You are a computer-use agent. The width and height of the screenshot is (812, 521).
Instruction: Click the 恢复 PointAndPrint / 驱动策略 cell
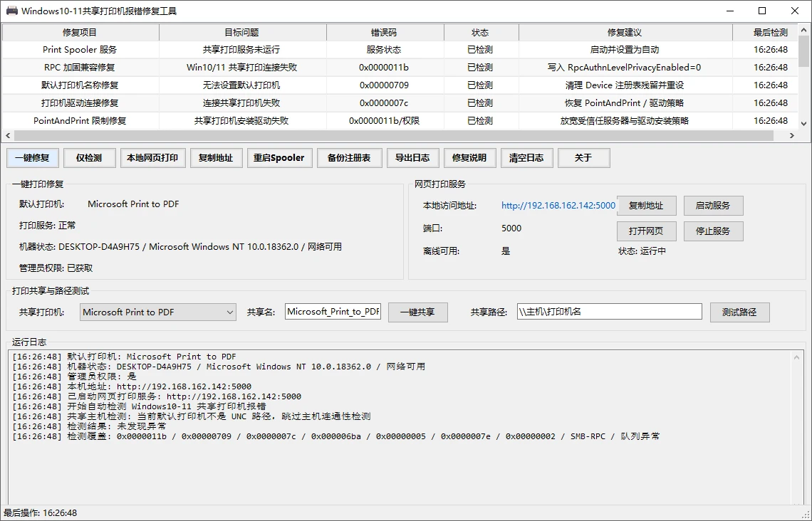[625, 103]
